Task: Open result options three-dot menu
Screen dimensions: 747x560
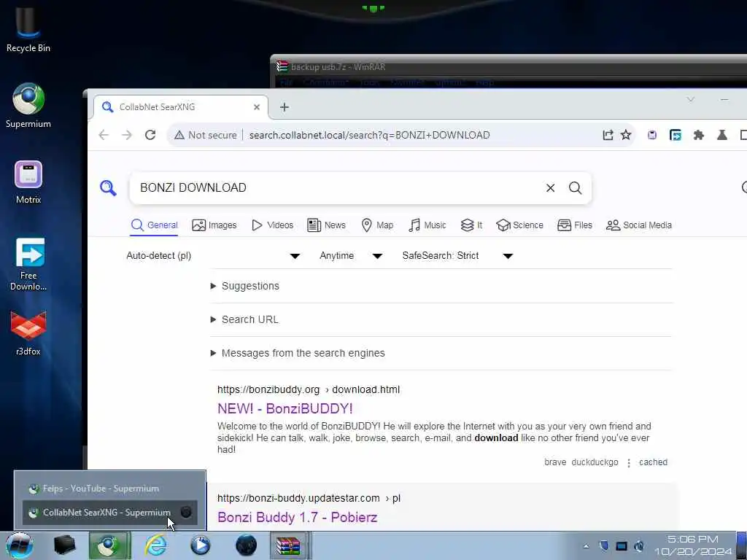Action: (629, 463)
